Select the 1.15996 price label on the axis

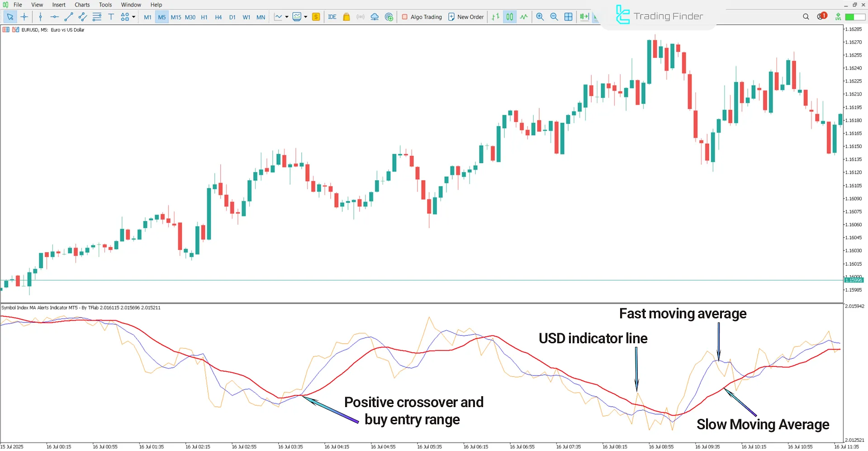(x=854, y=280)
